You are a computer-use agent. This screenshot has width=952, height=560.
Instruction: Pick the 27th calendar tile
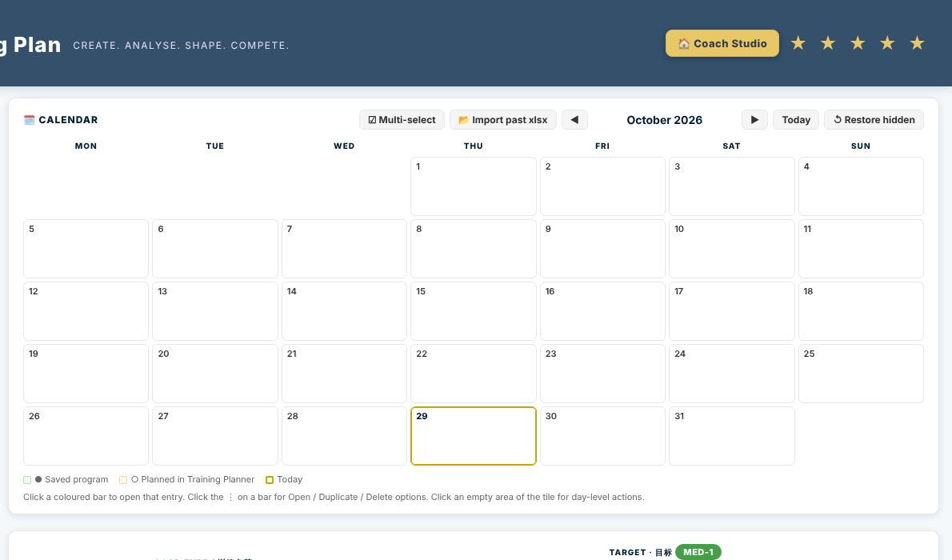point(215,436)
